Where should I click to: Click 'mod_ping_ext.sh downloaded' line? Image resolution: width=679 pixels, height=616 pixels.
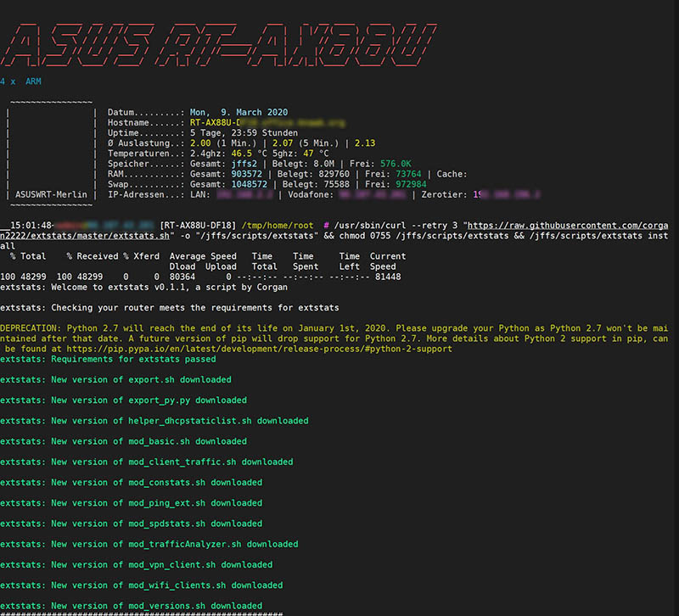click(x=132, y=503)
